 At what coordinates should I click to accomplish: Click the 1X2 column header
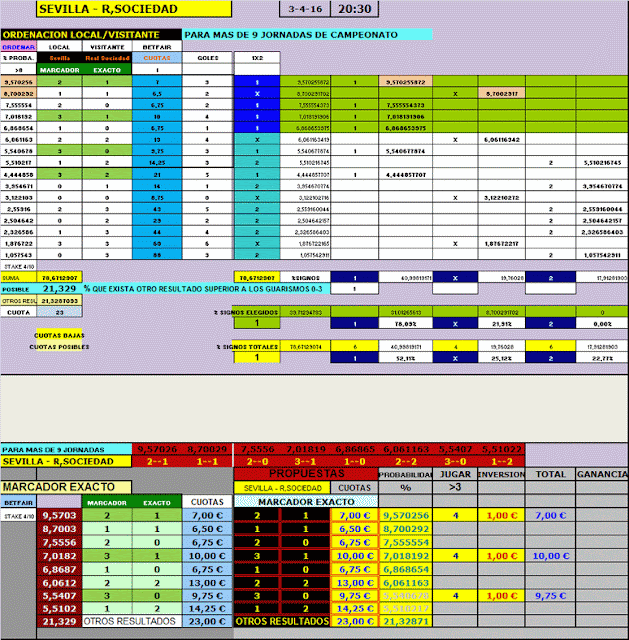[257, 58]
